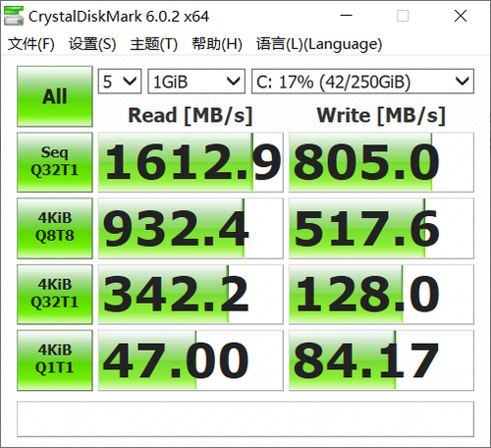Start the 4KiB Q32T1 test
Screen dimensions: 491x448
(x=55, y=294)
